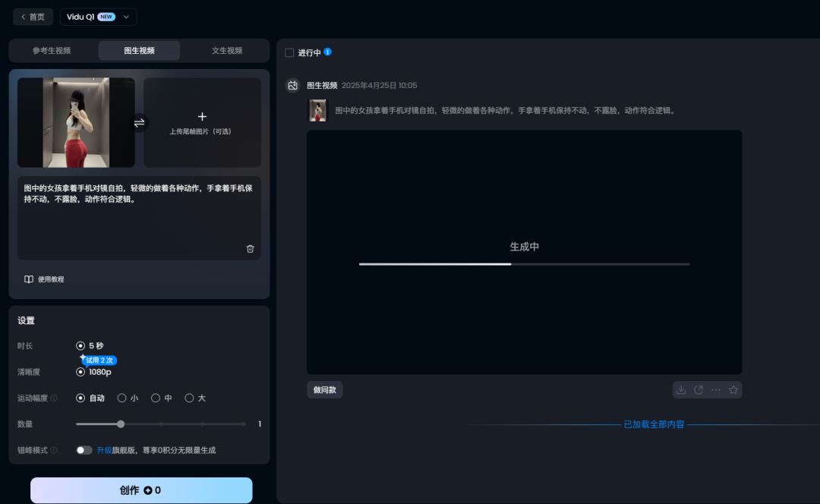Click the swap first and last frame icon
This screenshot has height=504, width=820.
click(139, 122)
